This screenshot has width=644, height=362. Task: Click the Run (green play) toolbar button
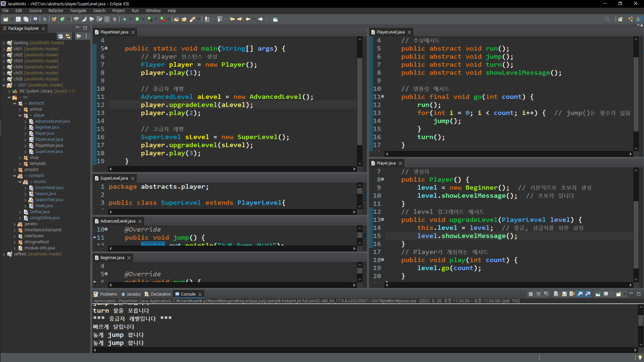click(137, 19)
